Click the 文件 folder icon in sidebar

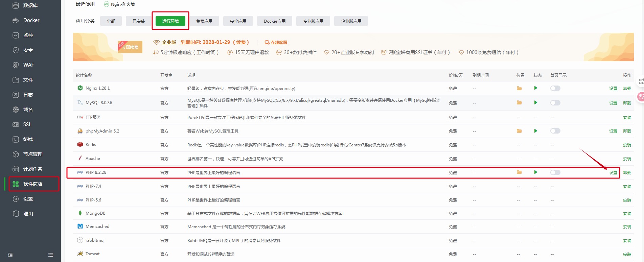[x=16, y=80]
